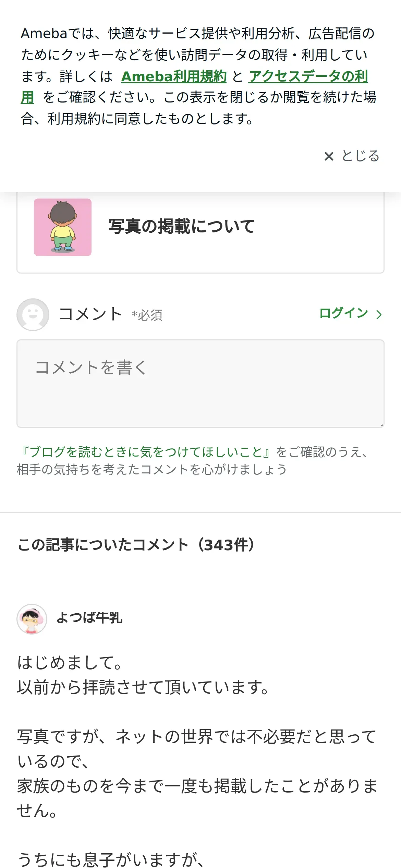The height and width of the screenshot is (868, 401).
Task: Click the chevron arrow next to ログイン
Action: pyautogui.click(x=379, y=314)
